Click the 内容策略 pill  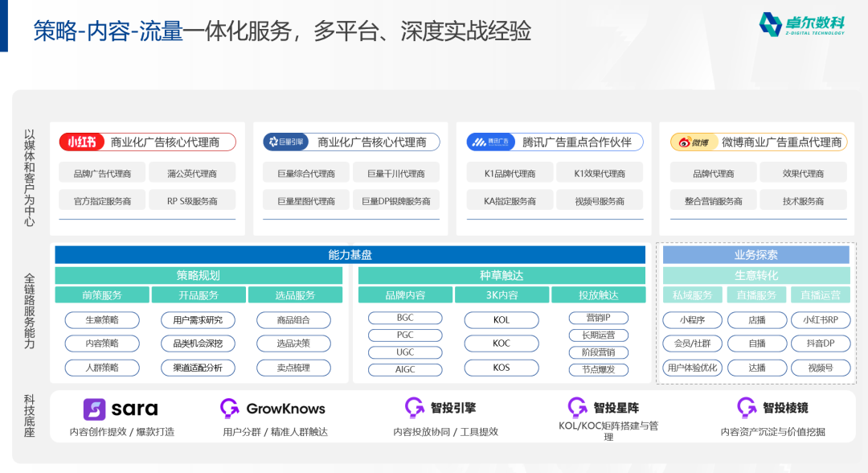click(x=102, y=343)
